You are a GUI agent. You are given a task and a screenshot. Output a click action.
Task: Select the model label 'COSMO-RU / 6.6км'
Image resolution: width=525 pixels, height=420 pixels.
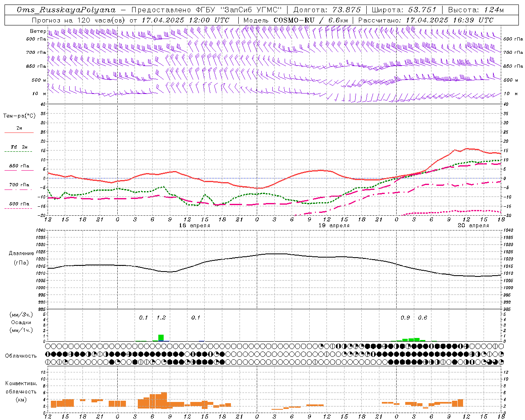click(311, 20)
